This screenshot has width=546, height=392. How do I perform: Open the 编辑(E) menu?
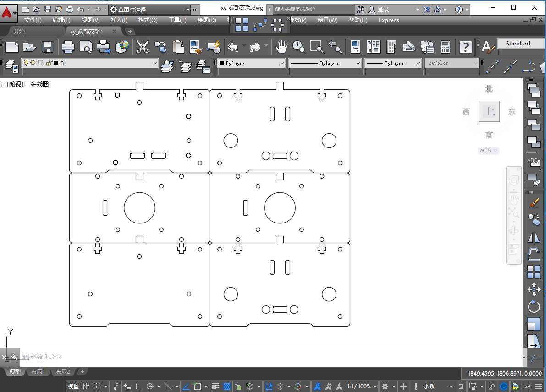pos(61,20)
